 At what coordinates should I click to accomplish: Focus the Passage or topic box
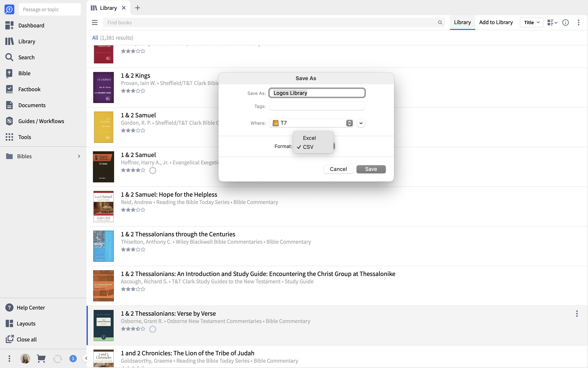[50, 9]
